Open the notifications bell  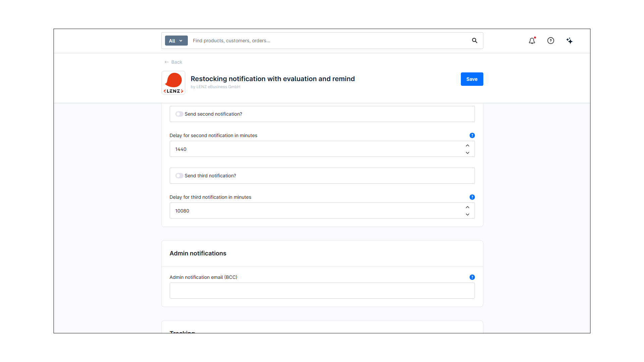click(532, 41)
